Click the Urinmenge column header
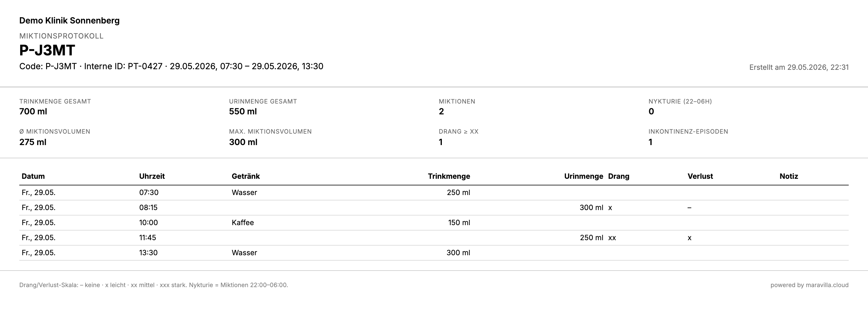The image size is (868, 313). pyautogui.click(x=583, y=176)
